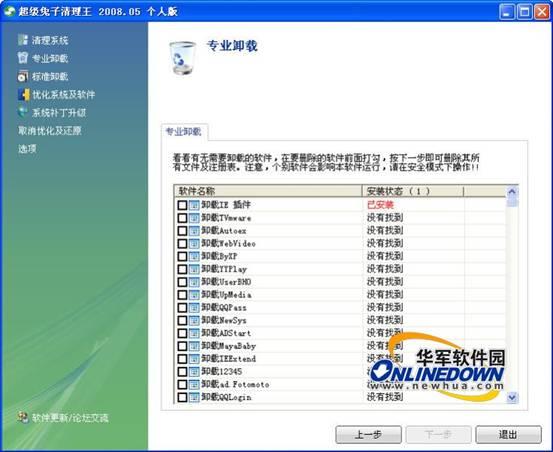Viewport: 553px width, 452px height.
Task: Click icon beside 卸载ADStart
Action: 194,333
